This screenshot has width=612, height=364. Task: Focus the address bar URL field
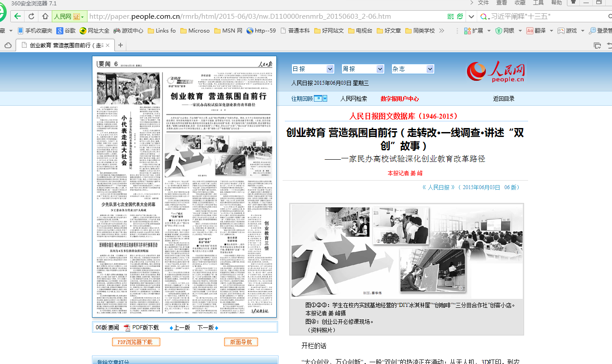click(266, 17)
